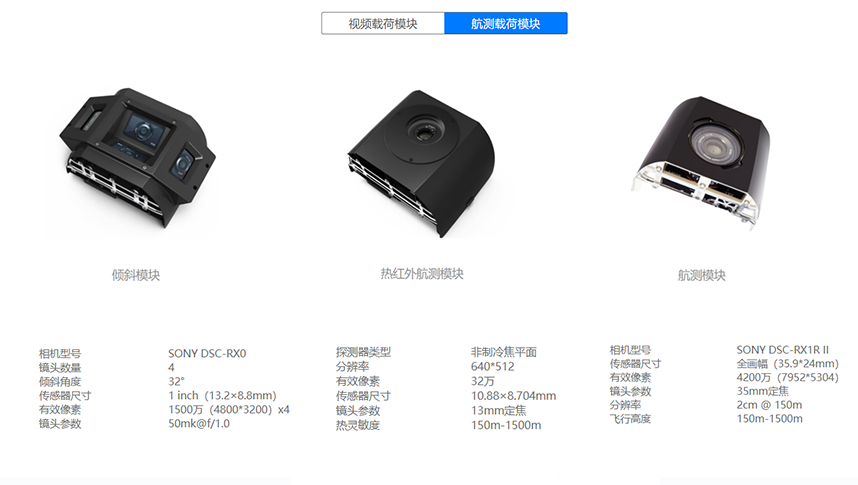The image size is (858, 485).
Task: Click the 航测模块 camera product image
Action: [x=701, y=163]
